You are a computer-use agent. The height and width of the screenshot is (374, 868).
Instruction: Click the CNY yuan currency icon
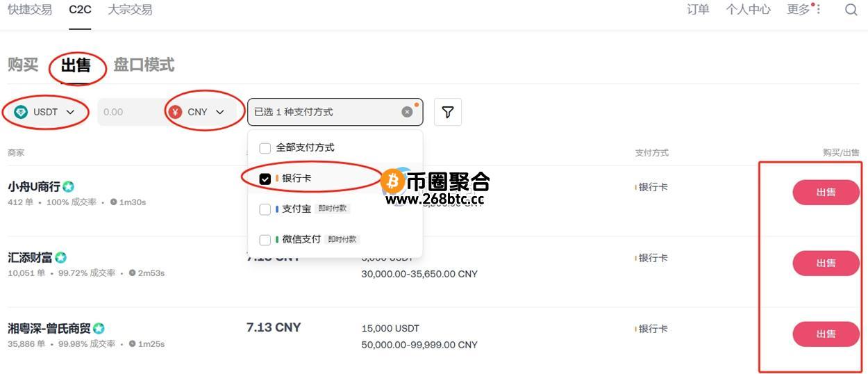tap(176, 112)
